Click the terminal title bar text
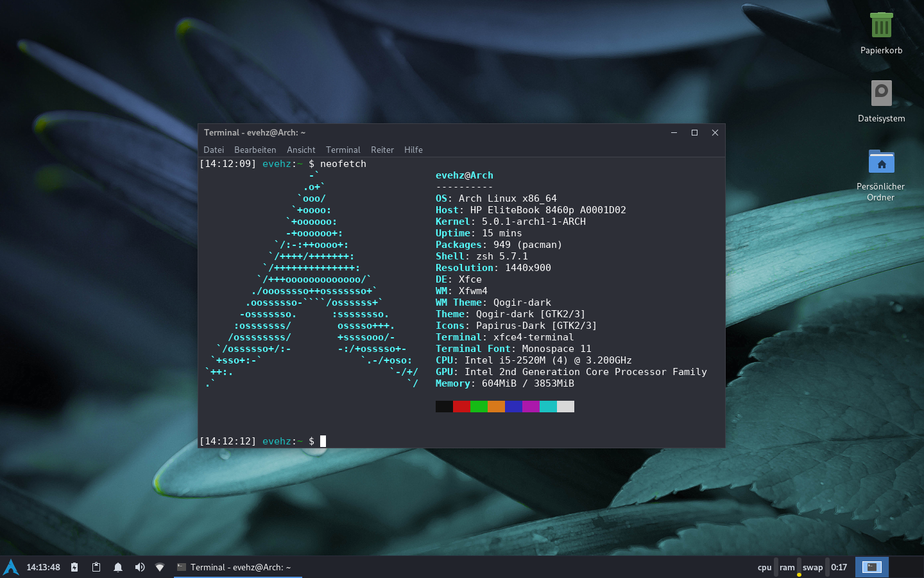This screenshot has height=578, width=924. point(255,132)
